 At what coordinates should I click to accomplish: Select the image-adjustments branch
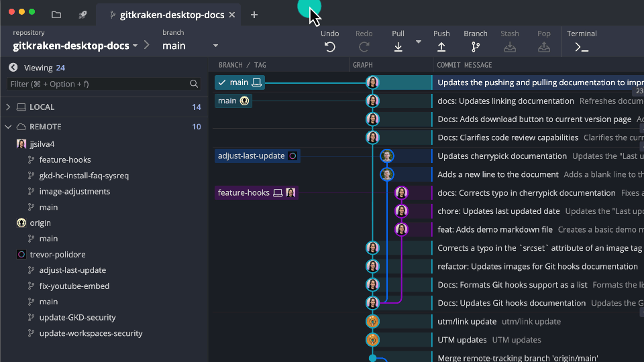coord(74,191)
